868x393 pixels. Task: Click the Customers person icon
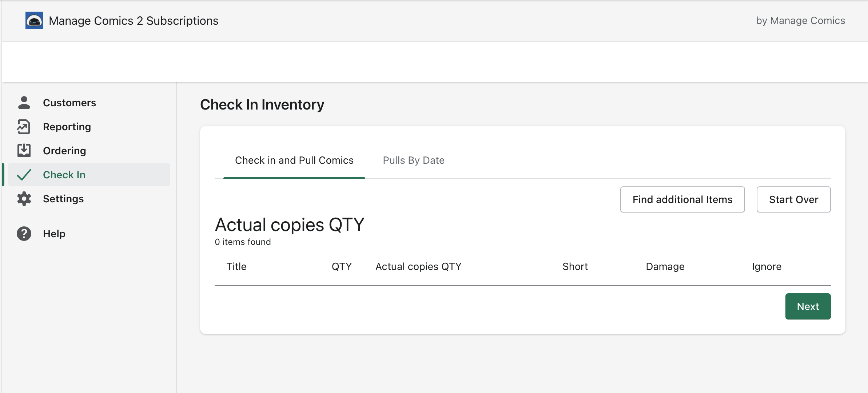[x=24, y=103]
